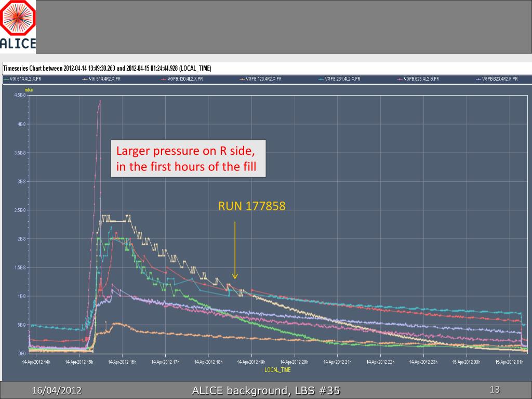Click the footer title 'ALICE background, LBS #35'

coord(266,391)
